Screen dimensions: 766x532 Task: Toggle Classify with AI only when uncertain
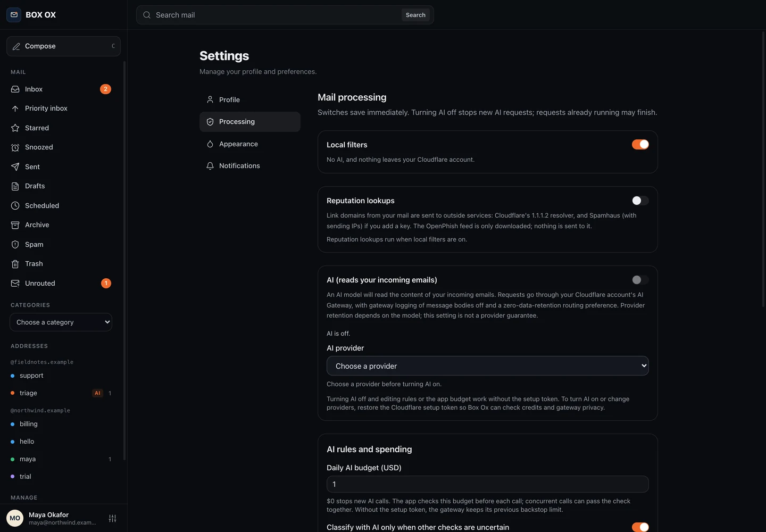click(x=640, y=527)
